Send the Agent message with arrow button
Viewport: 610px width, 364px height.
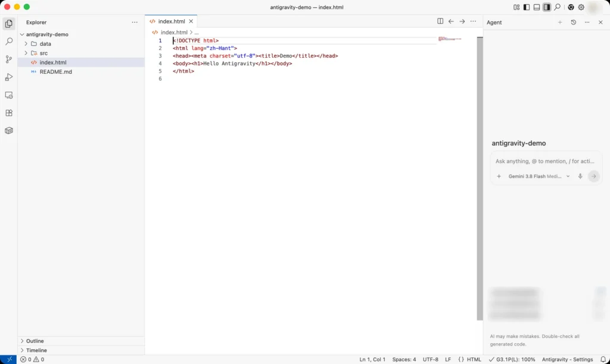coord(594,176)
